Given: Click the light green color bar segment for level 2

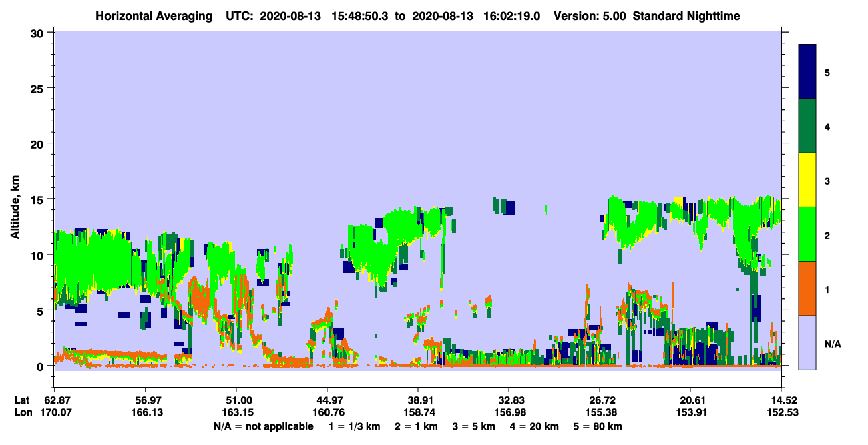Looking at the screenshot, I should (x=808, y=234).
